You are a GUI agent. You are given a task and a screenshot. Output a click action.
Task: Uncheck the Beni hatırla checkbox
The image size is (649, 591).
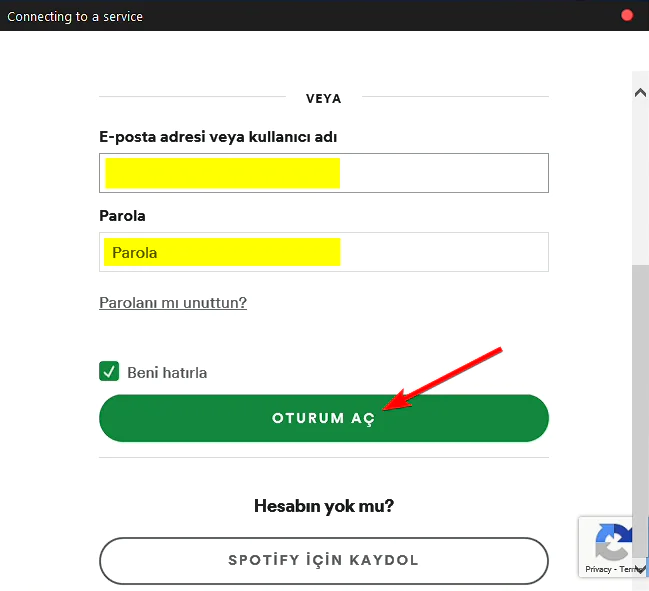click(109, 372)
